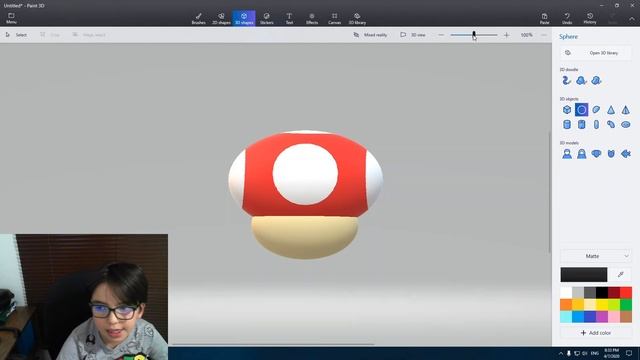640x360 pixels.
Task: Select the Cylinder 3D object
Action: (567, 124)
